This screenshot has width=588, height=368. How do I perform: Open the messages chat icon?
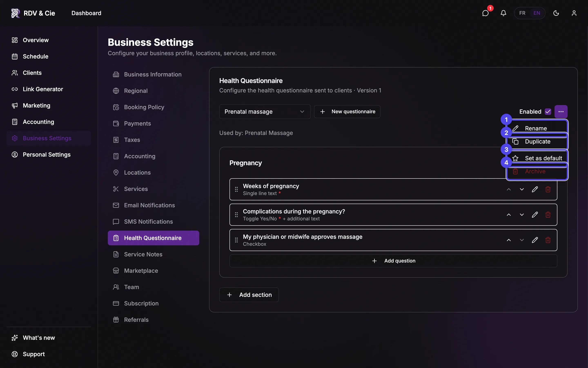(x=485, y=13)
